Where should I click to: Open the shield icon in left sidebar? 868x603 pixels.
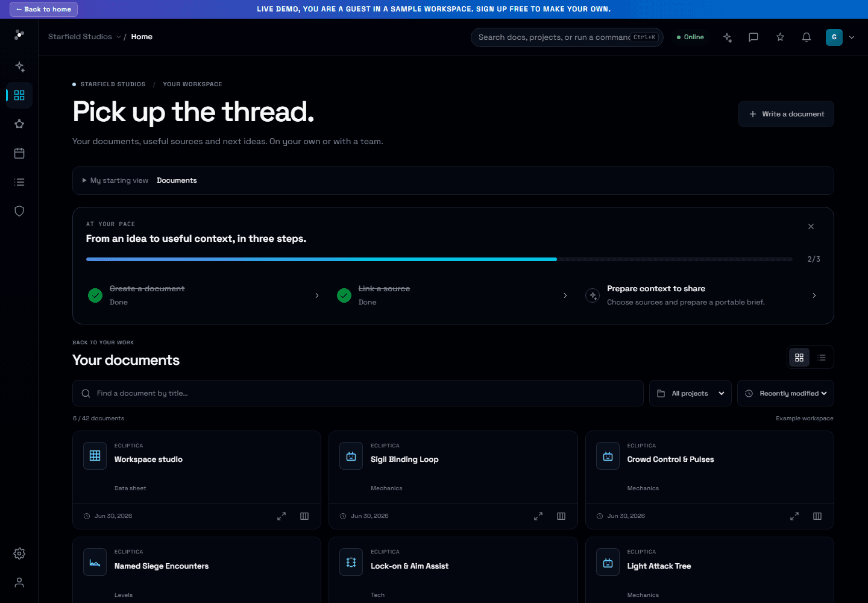click(x=19, y=211)
